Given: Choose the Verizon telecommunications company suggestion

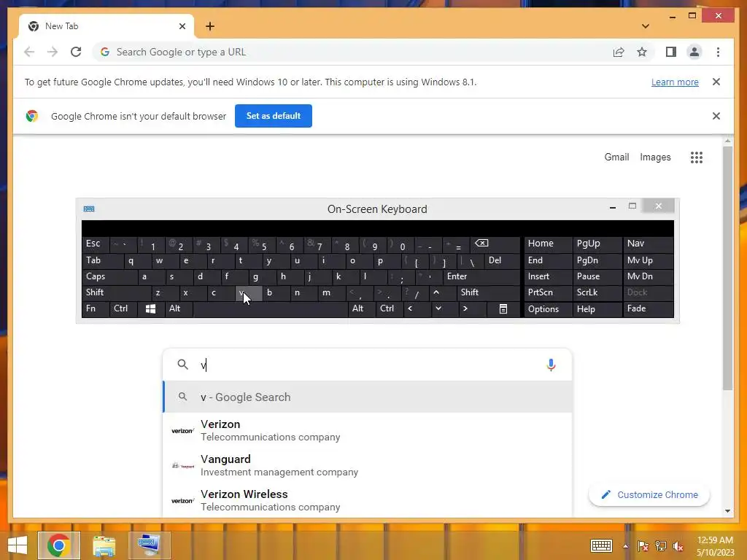Looking at the screenshot, I should pyautogui.click(x=368, y=430).
